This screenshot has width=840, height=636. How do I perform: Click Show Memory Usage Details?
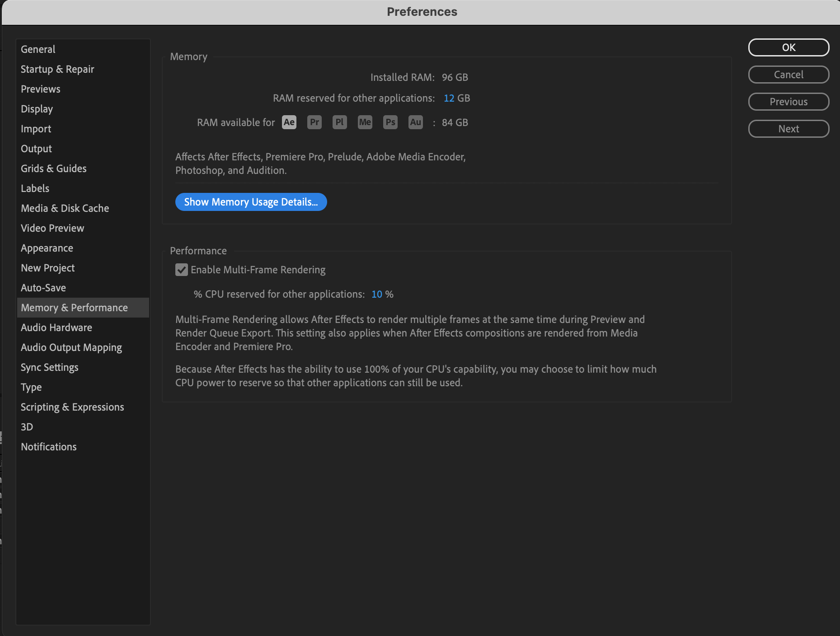point(251,202)
